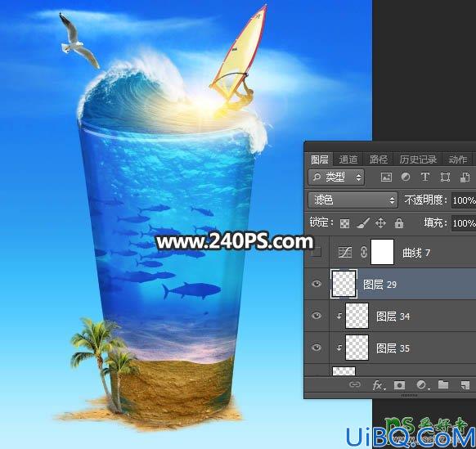Hide 图层 35 using eye icon

[317, 348]
